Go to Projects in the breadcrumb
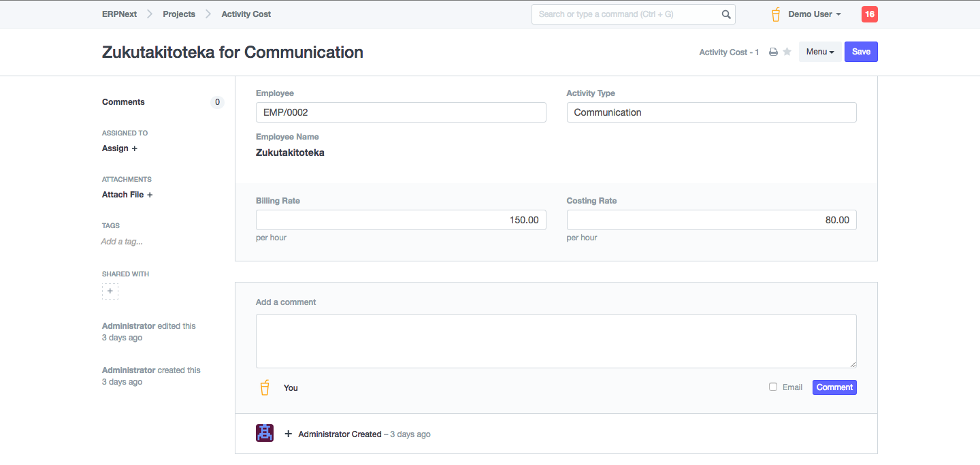The width and height of the screenshot is (980, 465). pos(179,14)
